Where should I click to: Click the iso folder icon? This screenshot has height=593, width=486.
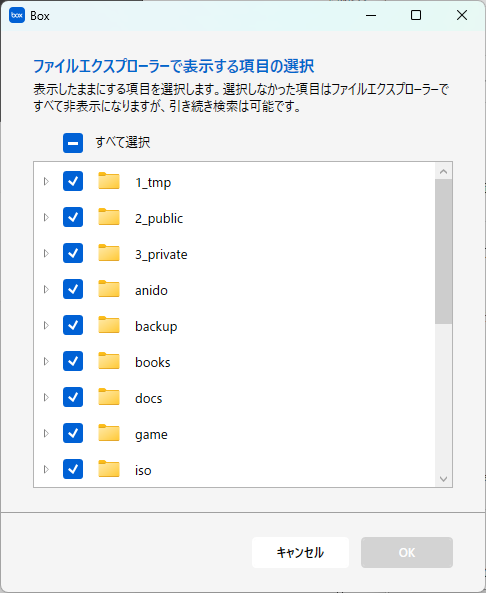pyautogui.click(x=109, y=469)
